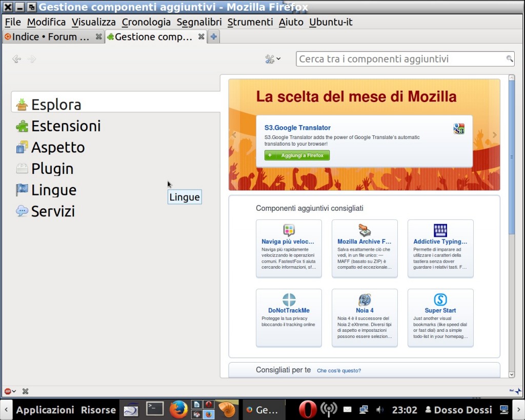The height and width of the screenshot is (420, 525).
Task: Open the File menu
Action: pyautogui.click(x=13, y=22)
